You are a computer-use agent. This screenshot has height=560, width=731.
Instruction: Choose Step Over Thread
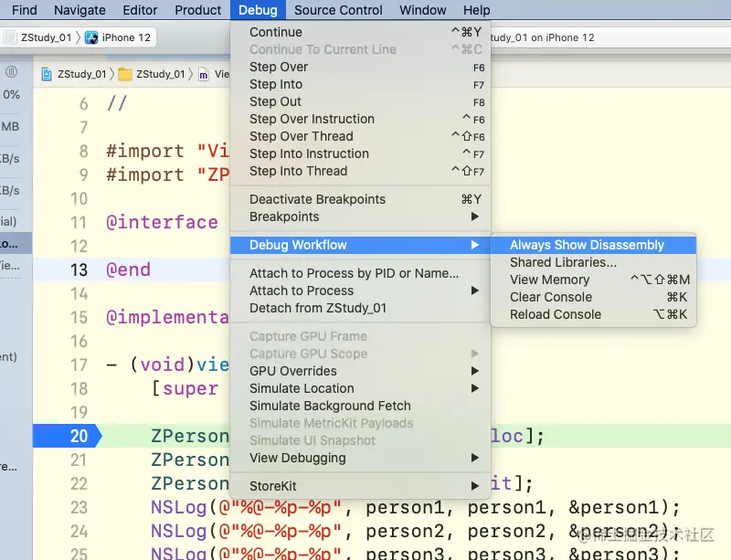tap(360, 136)
